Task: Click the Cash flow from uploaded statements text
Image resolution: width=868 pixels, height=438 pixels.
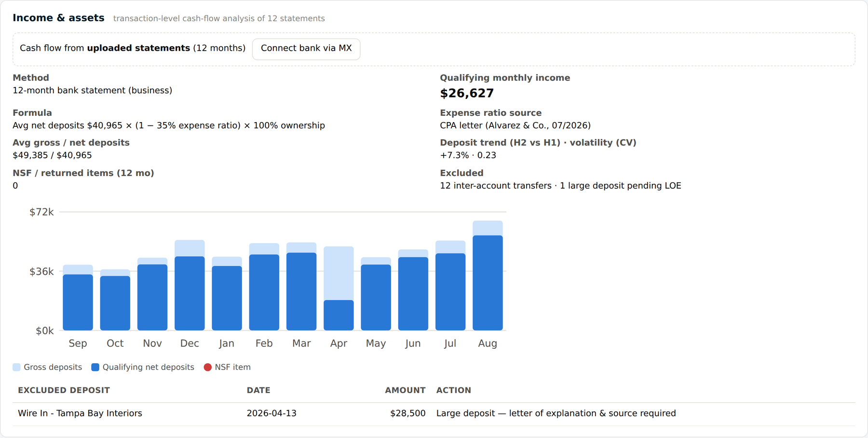Action: pyautogui.click(x=133, y=48)
